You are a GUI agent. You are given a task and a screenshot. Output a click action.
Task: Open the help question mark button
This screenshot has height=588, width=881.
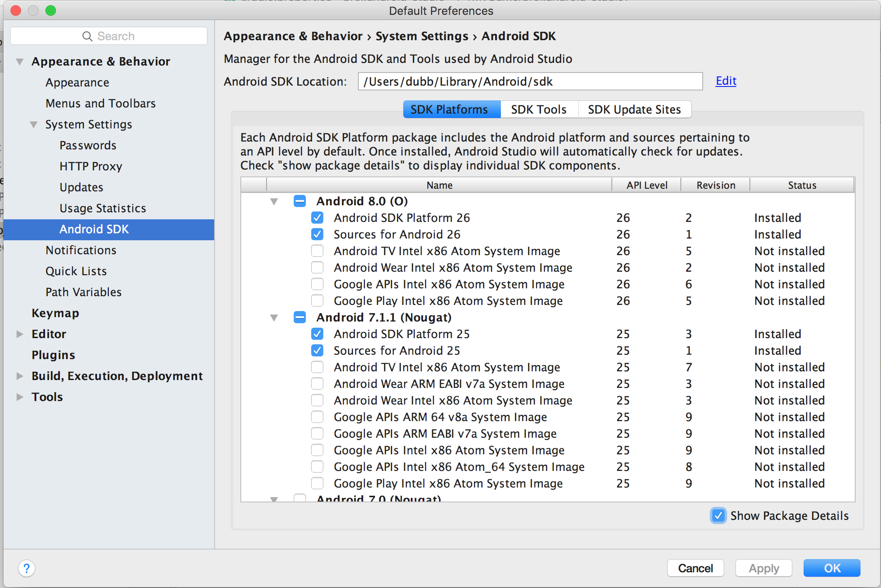27,568
